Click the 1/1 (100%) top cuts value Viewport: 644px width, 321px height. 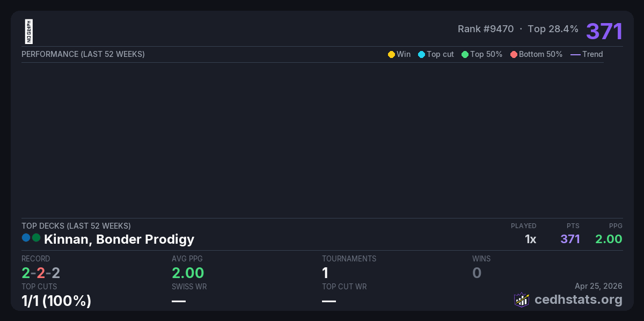56,301
